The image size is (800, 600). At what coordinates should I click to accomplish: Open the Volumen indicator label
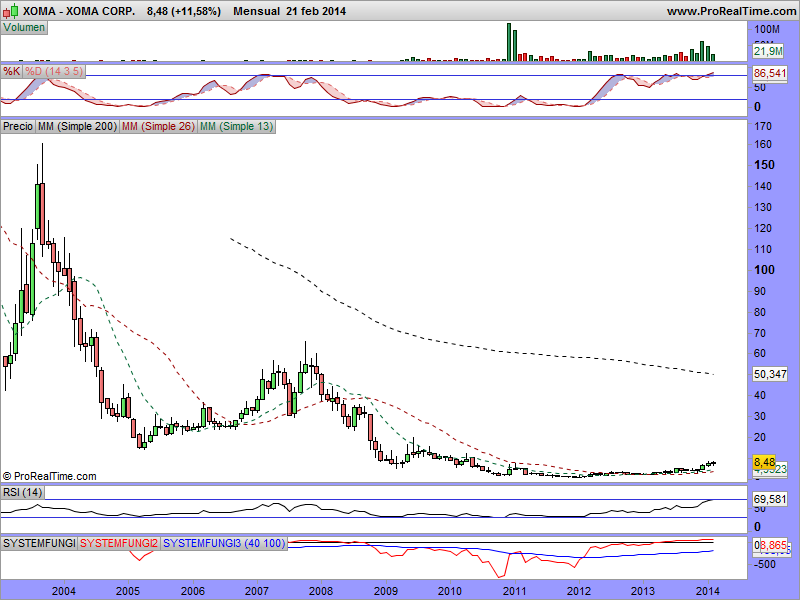(x=24, y=28)
